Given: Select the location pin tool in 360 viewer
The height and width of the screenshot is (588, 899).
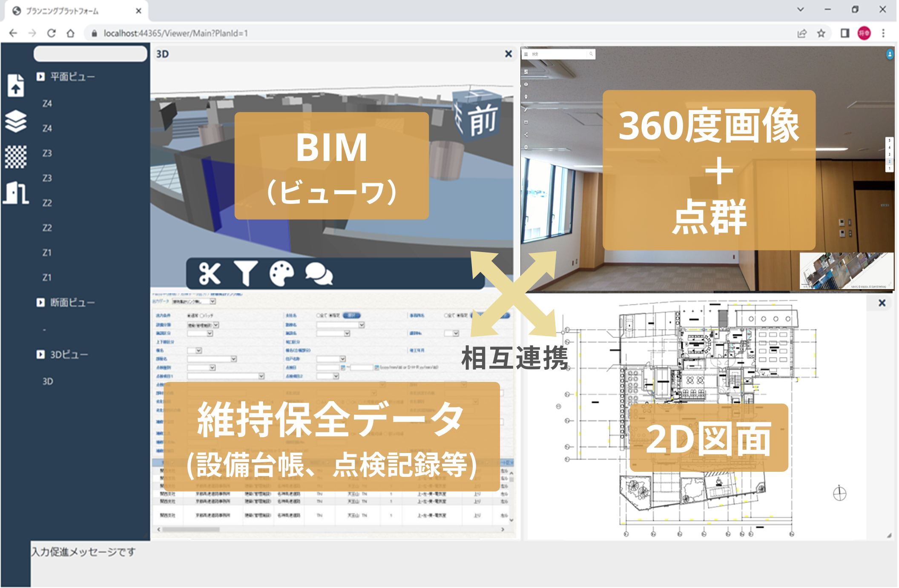Looking at the screenshot, I should pos(526,97).
